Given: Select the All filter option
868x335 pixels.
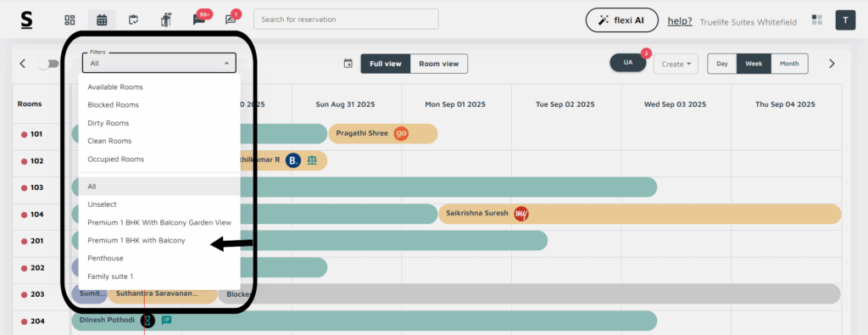Looking at the screenshot, I should [x=159, y=187].
